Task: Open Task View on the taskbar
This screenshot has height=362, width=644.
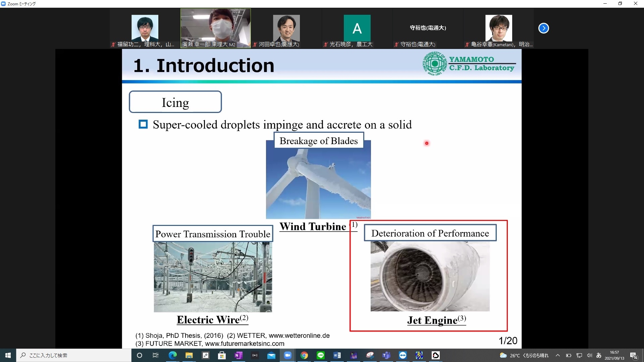Action: (x=156, y=355)
